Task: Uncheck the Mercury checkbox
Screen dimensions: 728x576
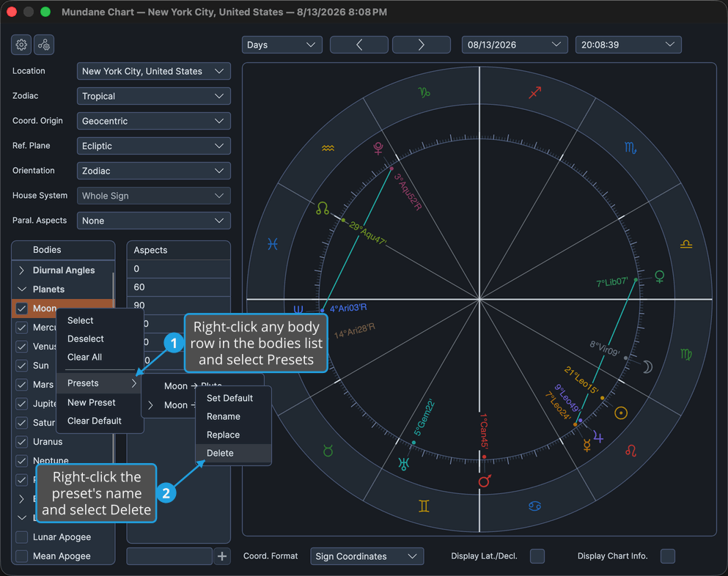Action: [x=21, y=328]
